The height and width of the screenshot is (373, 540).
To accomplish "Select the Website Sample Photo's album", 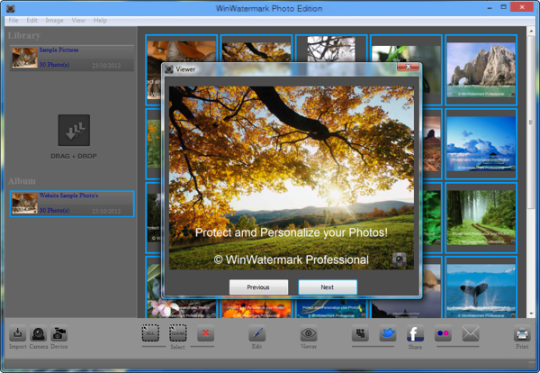I will tap(72, 204).
